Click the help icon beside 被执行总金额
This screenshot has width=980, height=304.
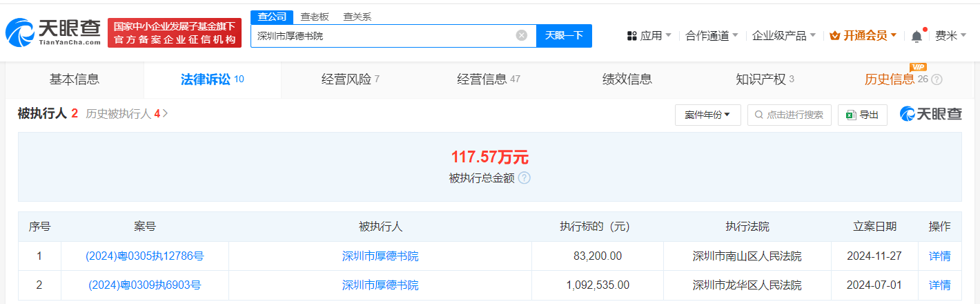coord(524,178)
